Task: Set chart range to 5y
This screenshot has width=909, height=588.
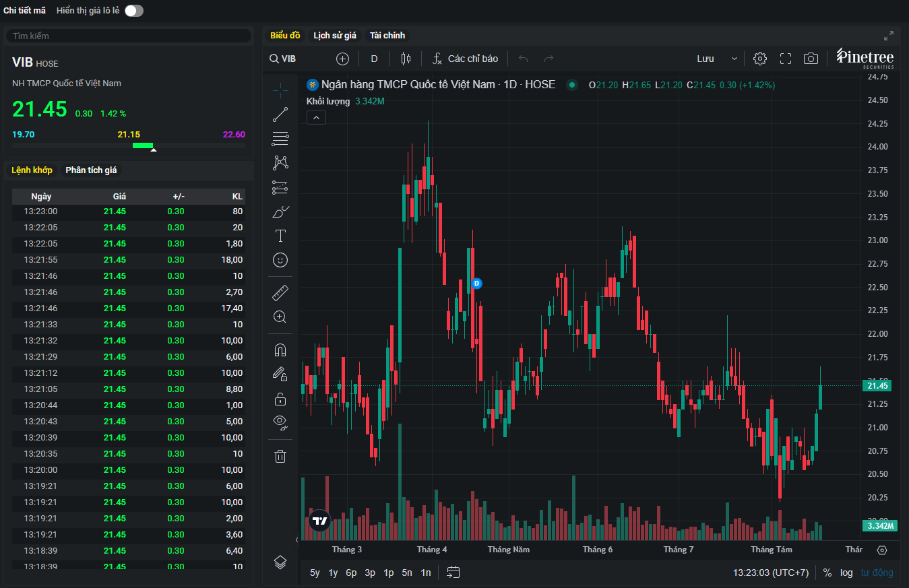Action: click(315, 573)
